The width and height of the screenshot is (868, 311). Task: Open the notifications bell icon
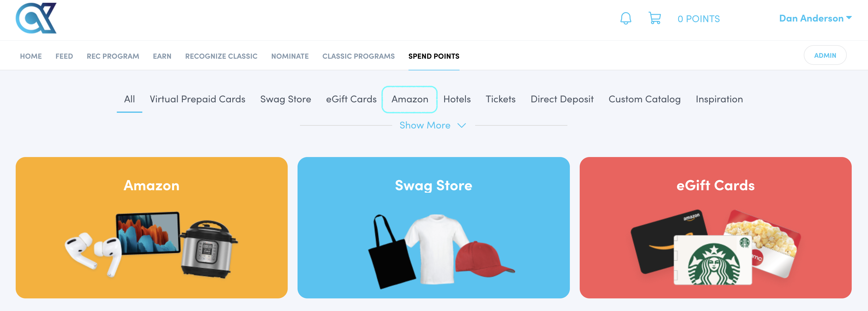pyautogui.click(x=626, y=18)
